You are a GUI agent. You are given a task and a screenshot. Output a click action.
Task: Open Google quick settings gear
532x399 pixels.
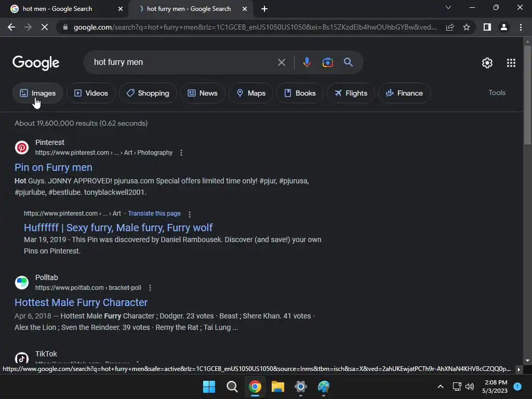(x=487, y=63)
